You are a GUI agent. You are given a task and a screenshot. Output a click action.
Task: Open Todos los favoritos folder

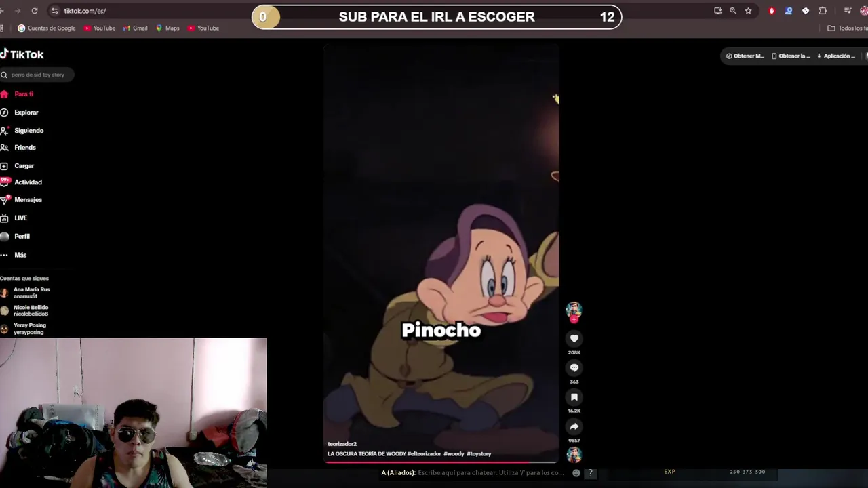(x=848, y=28)
